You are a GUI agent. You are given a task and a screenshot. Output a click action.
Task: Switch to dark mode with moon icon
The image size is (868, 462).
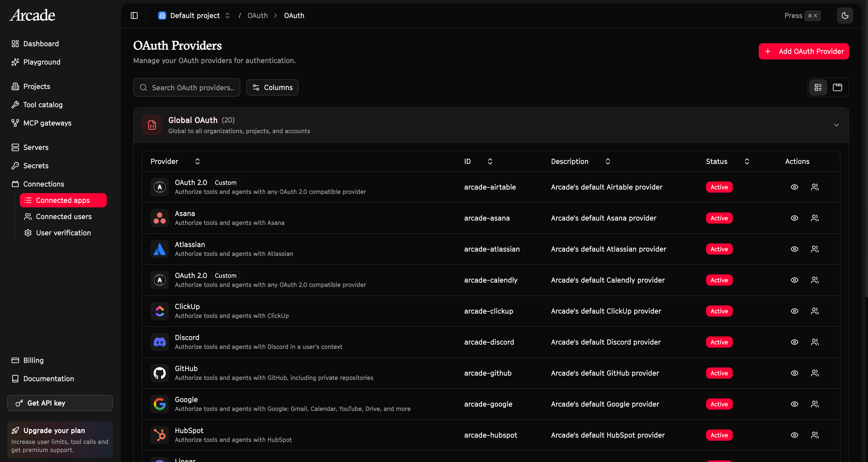pyautogui.click(x=845, y=16)
